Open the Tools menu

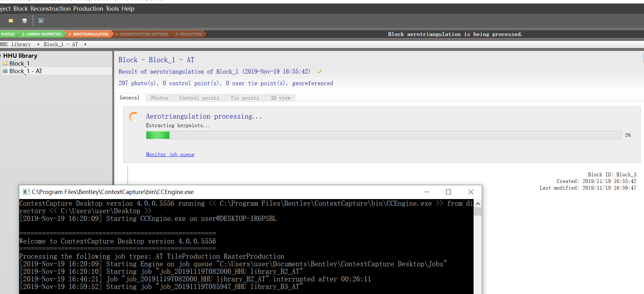pyautogui.click(x=112, y=9)
